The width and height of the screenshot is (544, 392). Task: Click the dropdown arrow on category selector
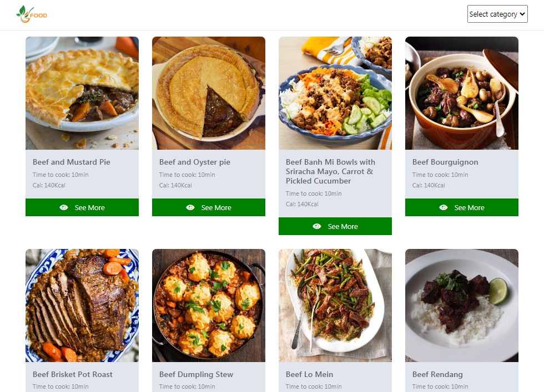pos(522,14)
